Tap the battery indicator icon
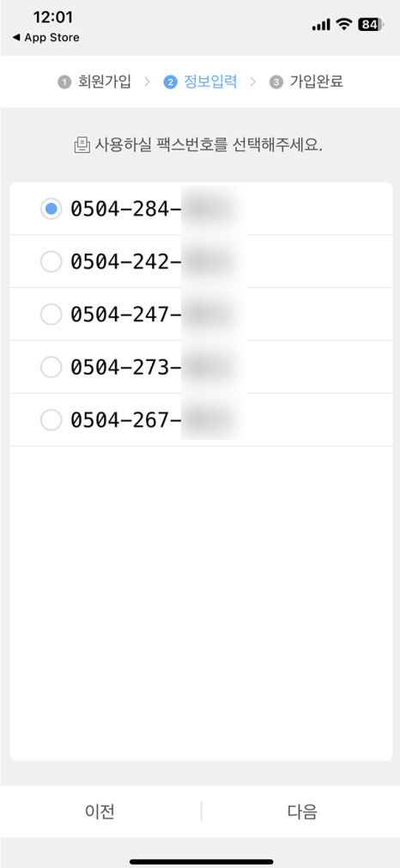The image size is (400, 868). 371,24
